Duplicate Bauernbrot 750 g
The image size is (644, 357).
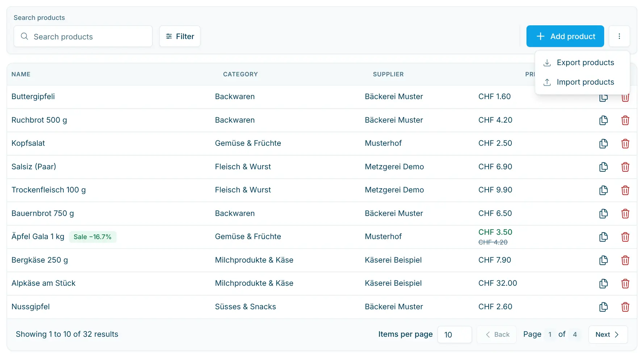pos(603,213)
